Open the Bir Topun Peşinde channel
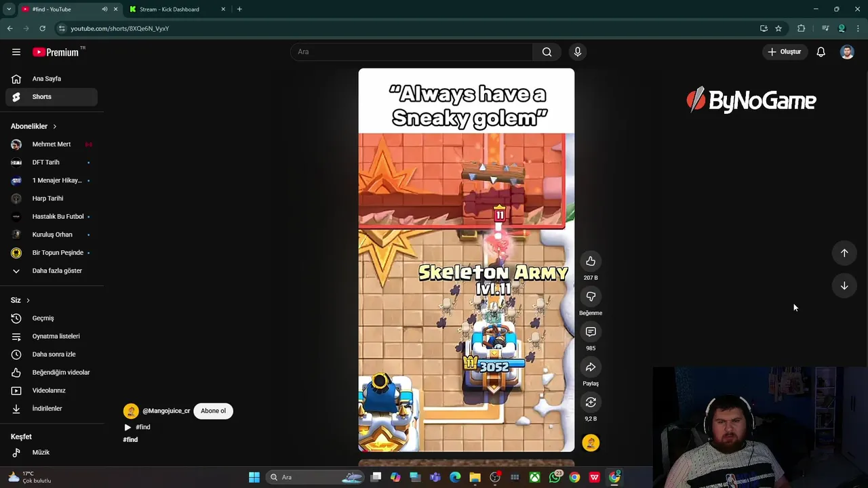The width and height of the screenshot is (868, 488). (x=52, y=253)
